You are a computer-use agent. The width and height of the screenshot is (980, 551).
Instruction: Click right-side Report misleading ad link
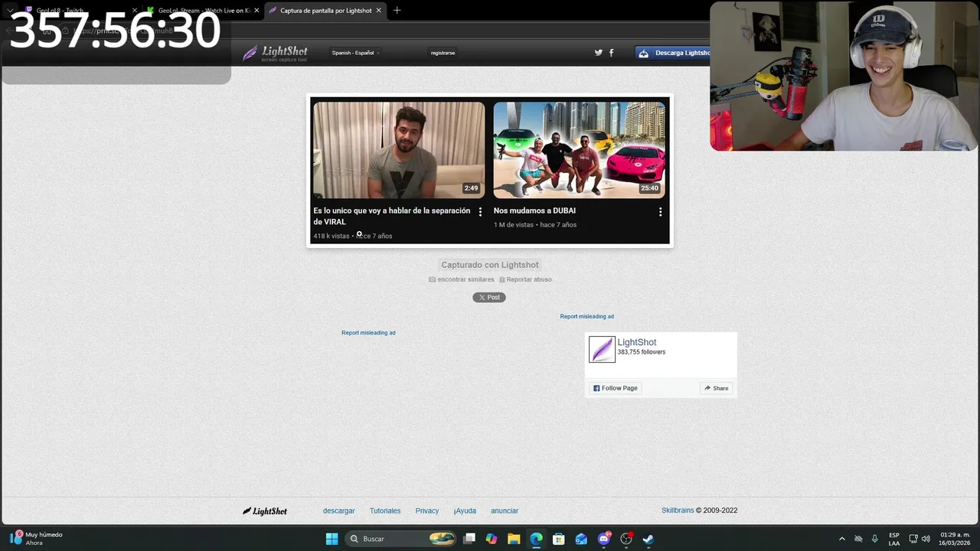click(x=586, y=316)
